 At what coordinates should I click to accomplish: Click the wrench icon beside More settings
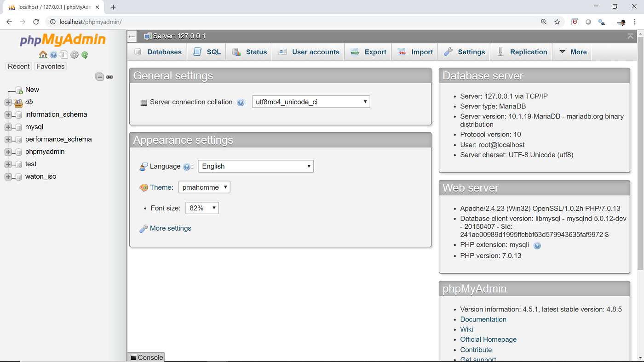[x=144, y=228]
